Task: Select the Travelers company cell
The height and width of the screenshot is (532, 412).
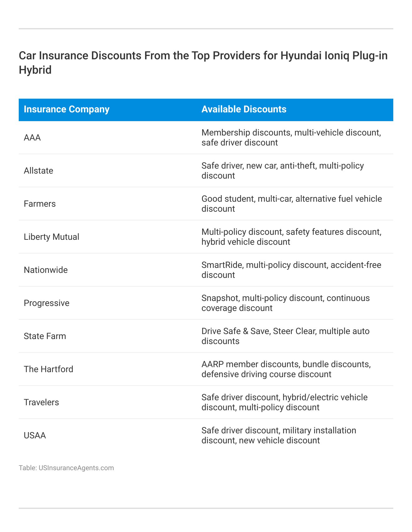Action: click(41, 402)
